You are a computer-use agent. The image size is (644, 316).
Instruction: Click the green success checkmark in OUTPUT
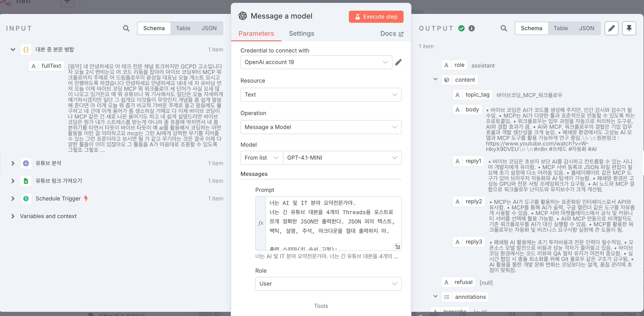click(x=461, y=28)
